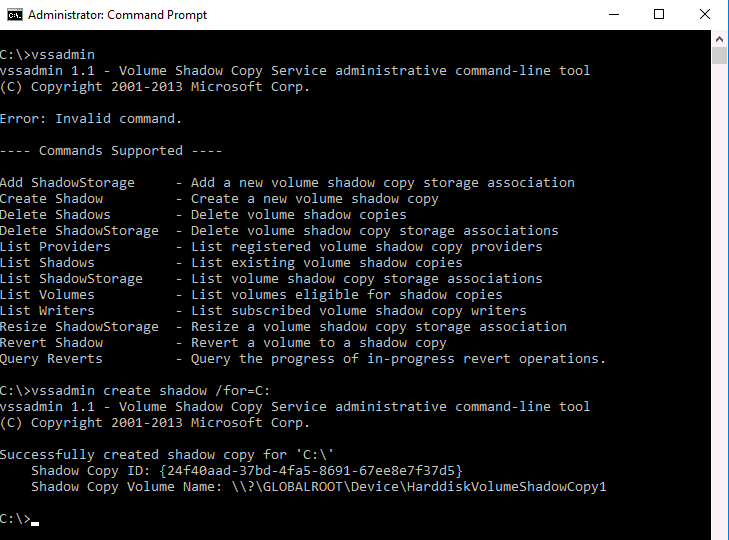The image size is (729, 540).
Task: Click the 'vssadmin create shadow /for=C:' command
Action: click(x=151, y=391)
